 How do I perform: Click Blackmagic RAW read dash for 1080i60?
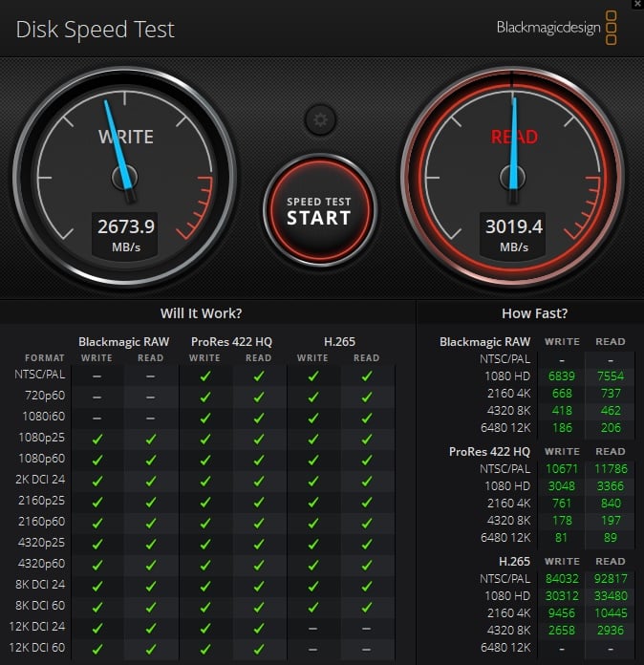(151, 418)
